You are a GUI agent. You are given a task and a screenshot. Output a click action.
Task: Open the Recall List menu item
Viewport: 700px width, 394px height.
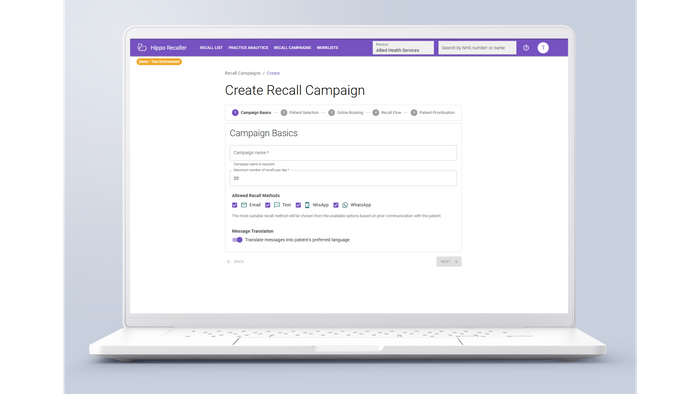211,48
